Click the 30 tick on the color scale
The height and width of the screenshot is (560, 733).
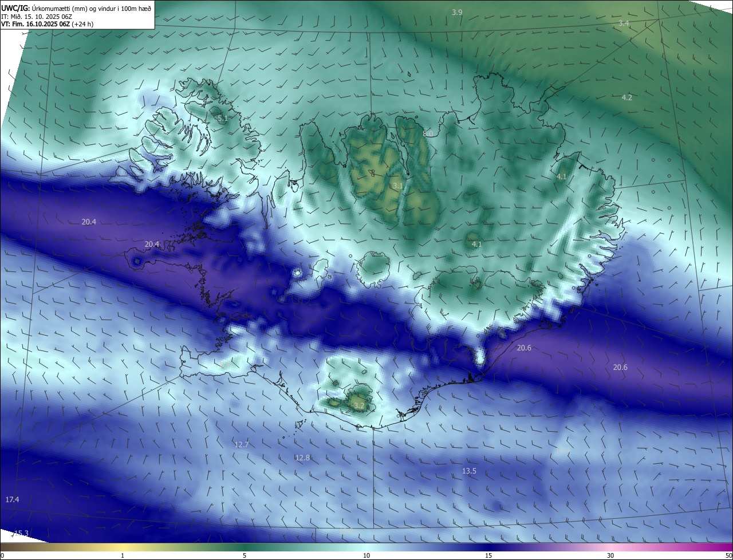tap(610, 555)
